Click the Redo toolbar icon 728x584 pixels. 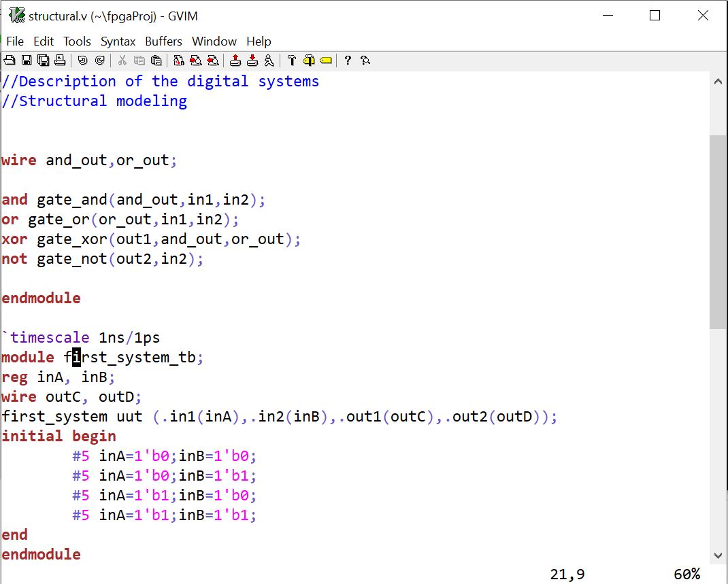[x=99, y=61]
